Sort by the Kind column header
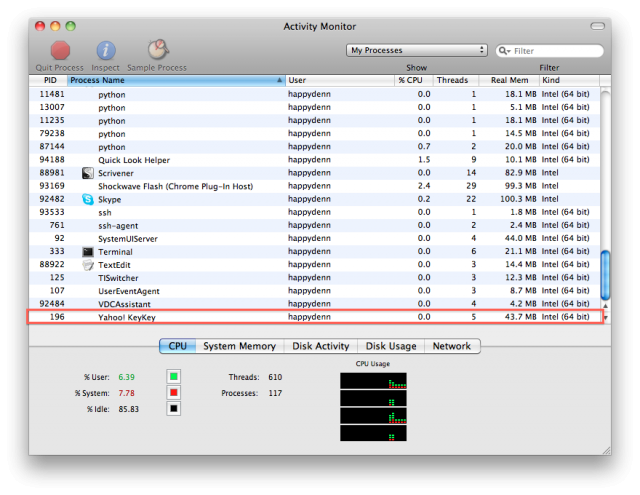Screen dimensions: 640x495 click(x=569, y=80)
